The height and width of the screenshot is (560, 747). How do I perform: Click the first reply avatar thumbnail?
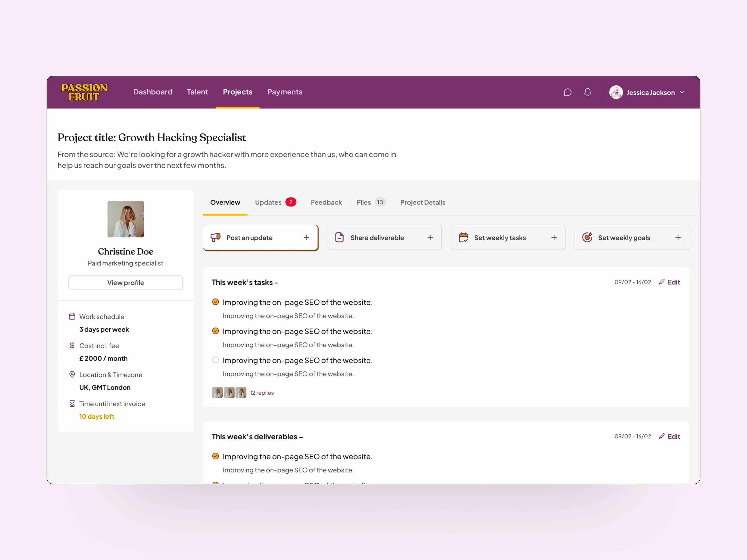pyautogui.click(x=217, y=392)
